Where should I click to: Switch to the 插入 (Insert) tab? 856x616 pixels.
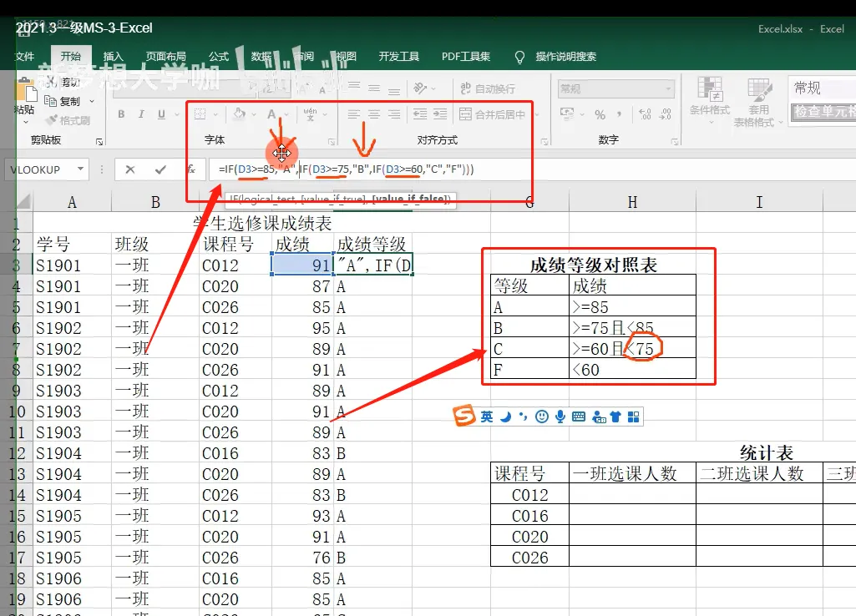point(113,56)
